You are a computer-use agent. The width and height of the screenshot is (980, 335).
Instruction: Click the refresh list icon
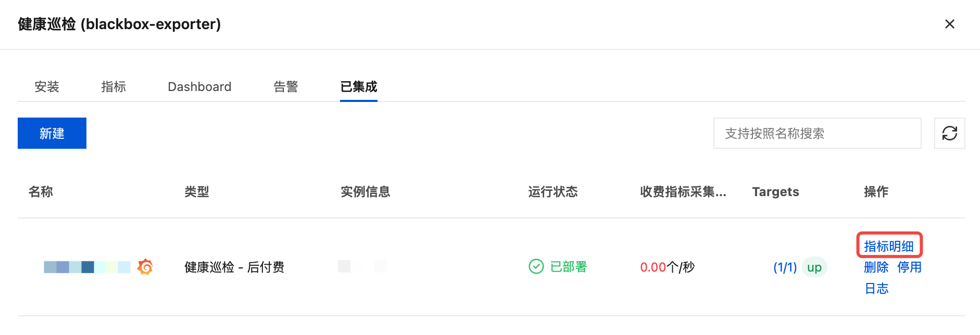coord(949,133)
